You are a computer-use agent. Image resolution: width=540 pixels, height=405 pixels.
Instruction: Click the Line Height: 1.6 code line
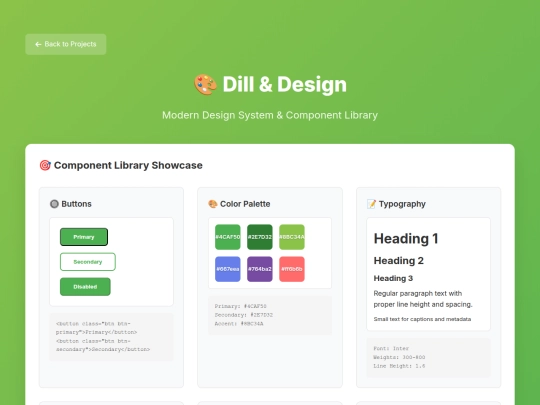(x=399, y=366)
